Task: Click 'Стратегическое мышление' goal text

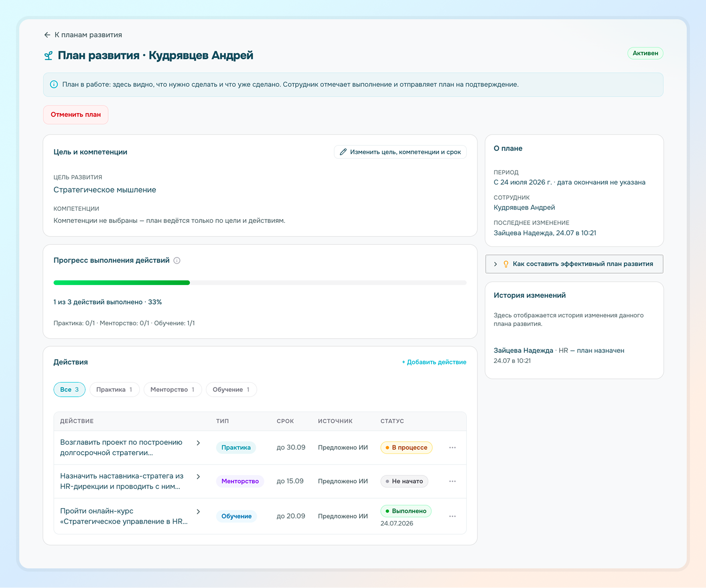Action: coord(105,190)
